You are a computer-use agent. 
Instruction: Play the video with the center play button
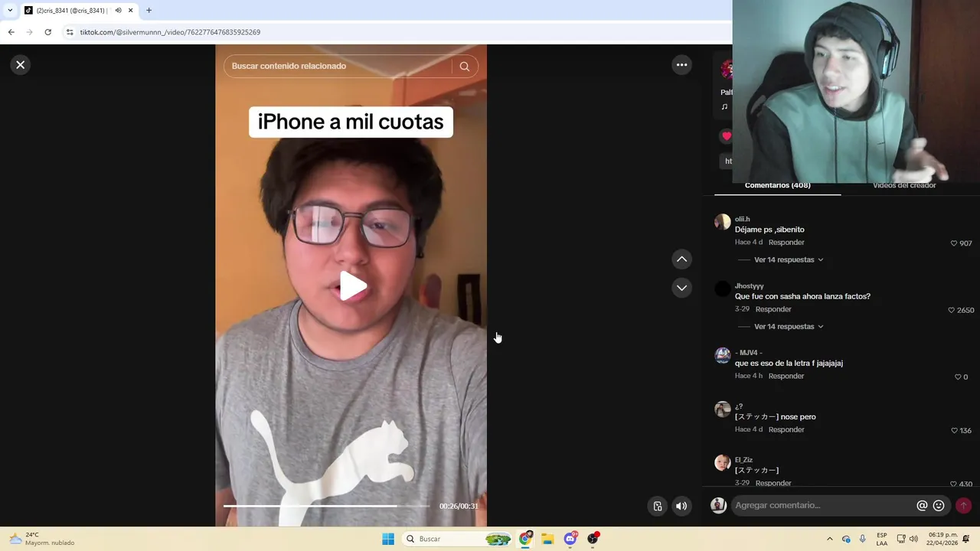pos(352,286)
